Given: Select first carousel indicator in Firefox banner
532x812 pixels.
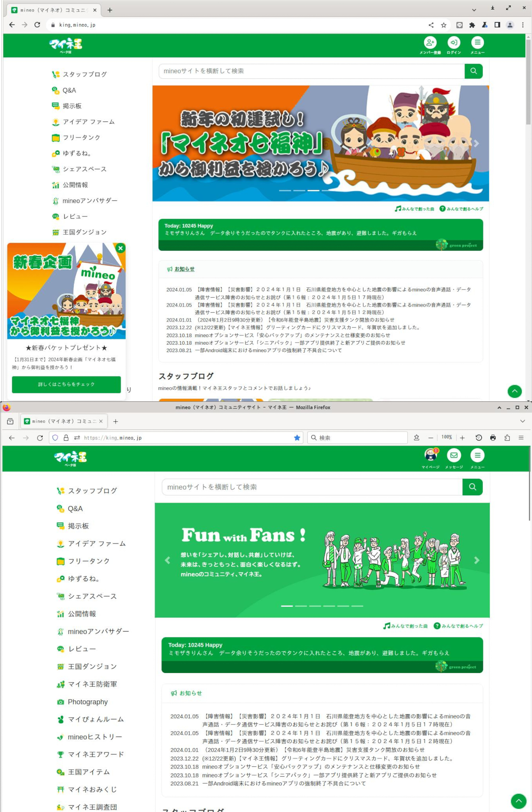Looking at the screenshot, I should [x=287, y=606].
